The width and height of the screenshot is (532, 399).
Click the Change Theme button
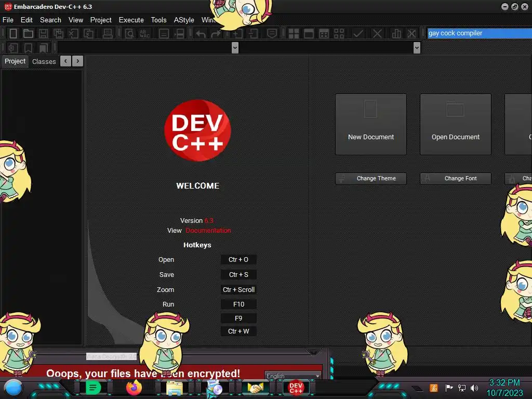tap(371, 179)
